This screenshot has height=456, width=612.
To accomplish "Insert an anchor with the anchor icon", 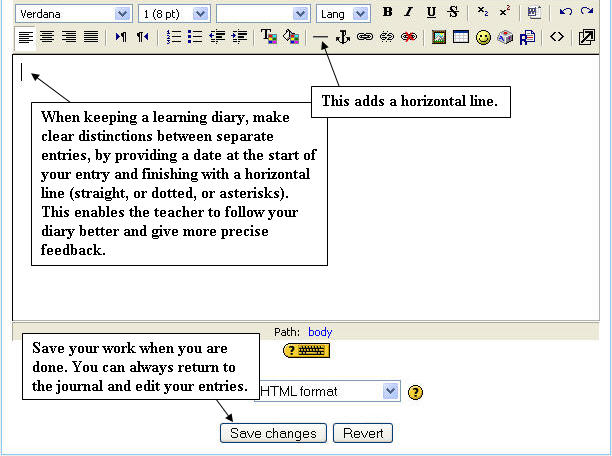I will click(x=343, y=37).
